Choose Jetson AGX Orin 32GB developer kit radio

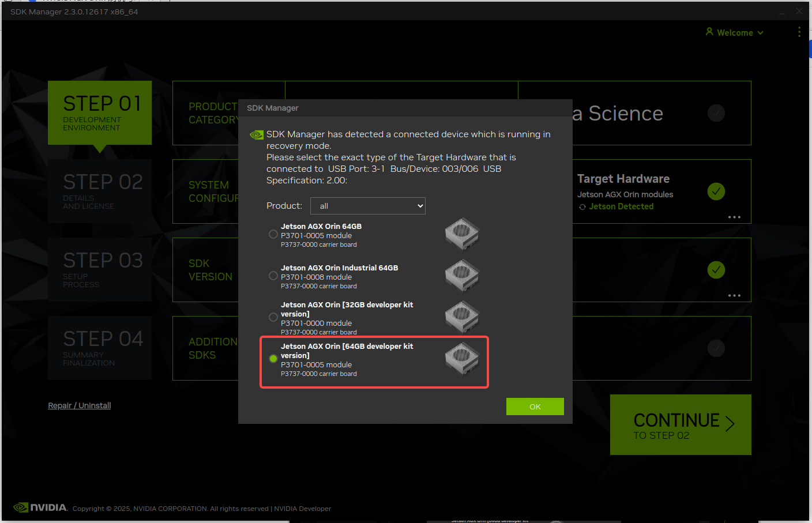coord(273,317)
